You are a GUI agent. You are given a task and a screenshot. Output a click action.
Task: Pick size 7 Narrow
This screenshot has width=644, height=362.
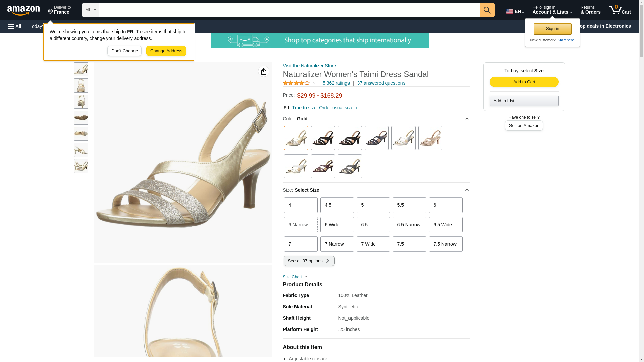pyautogui.click(x=337, y=244)
